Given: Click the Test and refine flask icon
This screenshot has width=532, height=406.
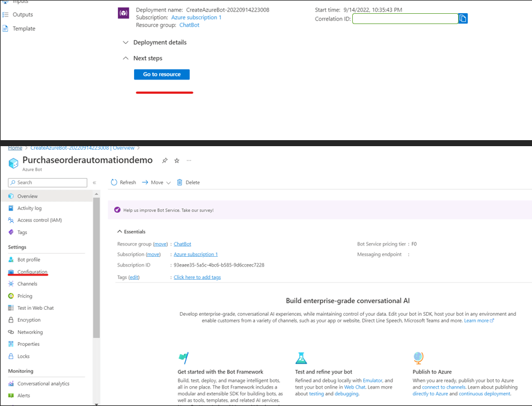Looking at the screenshot, I should pos(301,358).
